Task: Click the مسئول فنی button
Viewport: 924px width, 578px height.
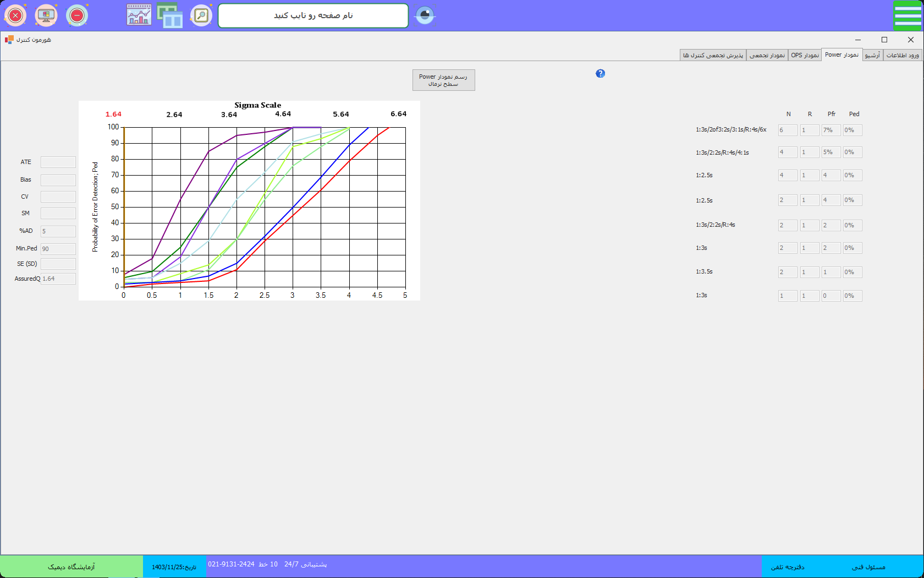Action: click(868, 566)
